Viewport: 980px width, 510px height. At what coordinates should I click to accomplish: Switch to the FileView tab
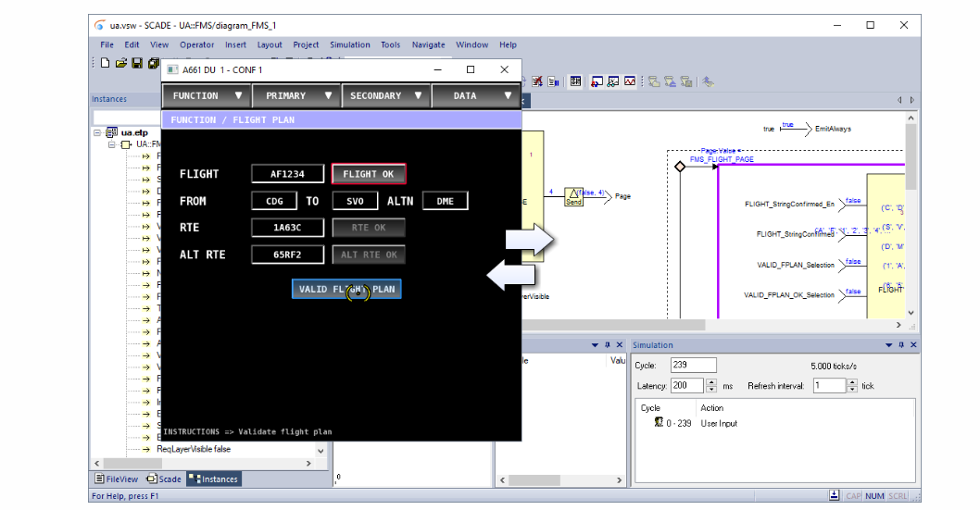(117, 479)
